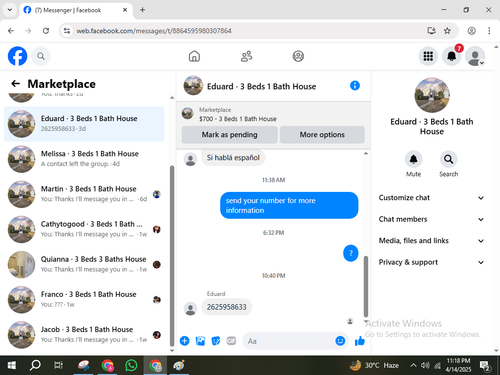Reload the page in browser toolbar
This screenshot has width=500, height=375.
pyautogui.click(x=46, y=31)
